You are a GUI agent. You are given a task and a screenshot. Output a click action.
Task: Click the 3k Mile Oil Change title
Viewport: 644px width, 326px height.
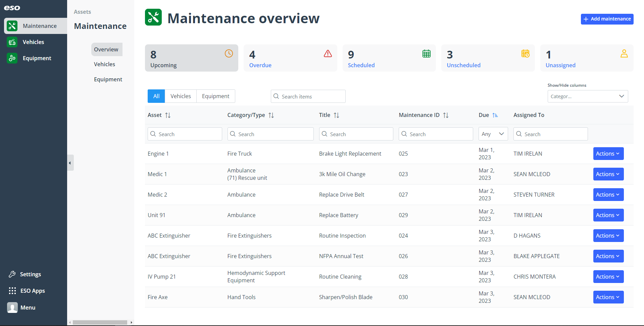click(x=342, y=174)
